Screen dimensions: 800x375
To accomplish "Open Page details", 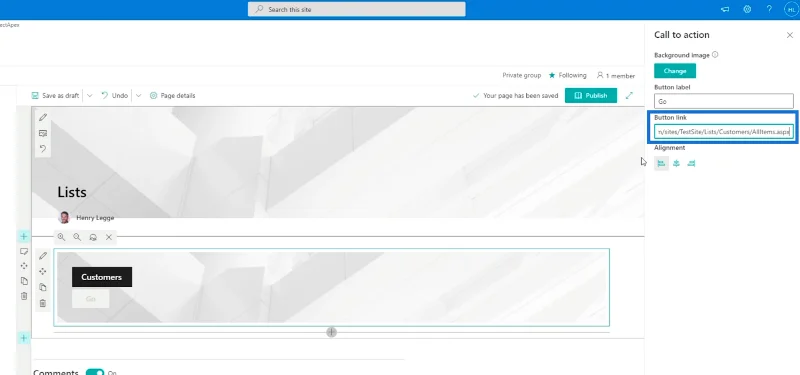I will tap(172, 95).
